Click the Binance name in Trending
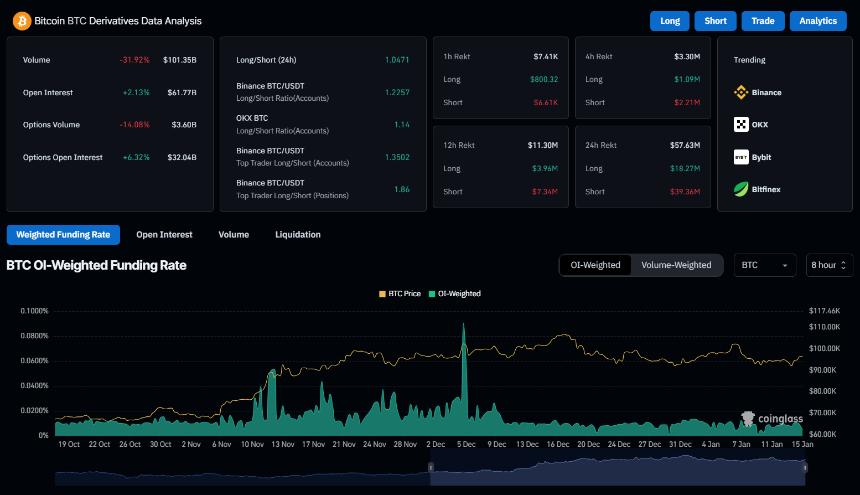860x495 pixels. click(x=766, y=93)
